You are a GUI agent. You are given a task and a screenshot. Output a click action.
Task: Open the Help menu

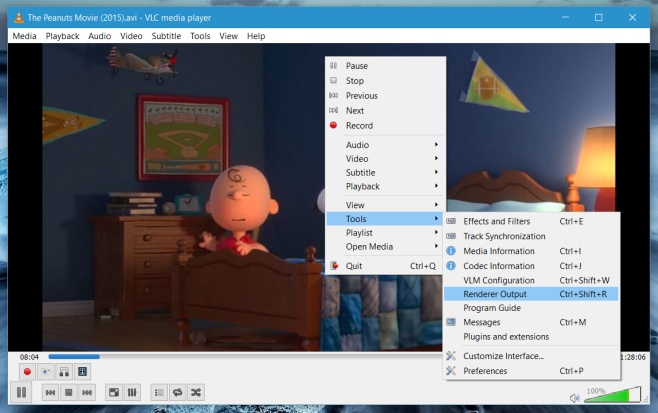(x=256, y=36)
